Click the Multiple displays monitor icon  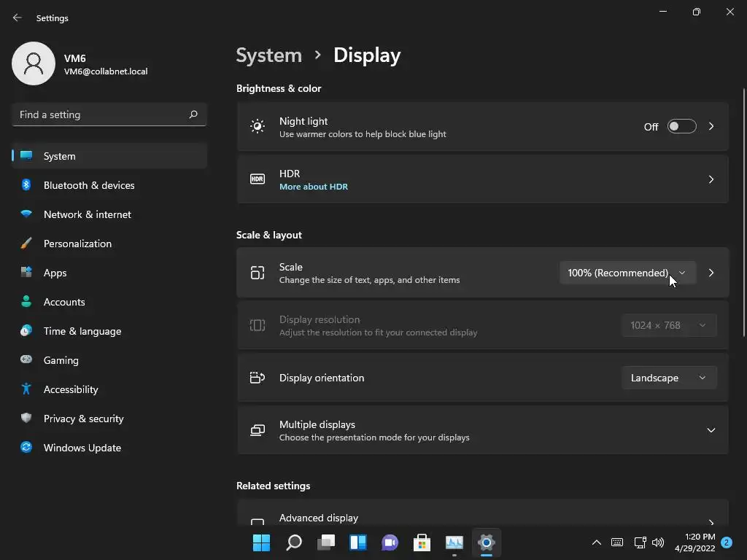pos(258,430)
